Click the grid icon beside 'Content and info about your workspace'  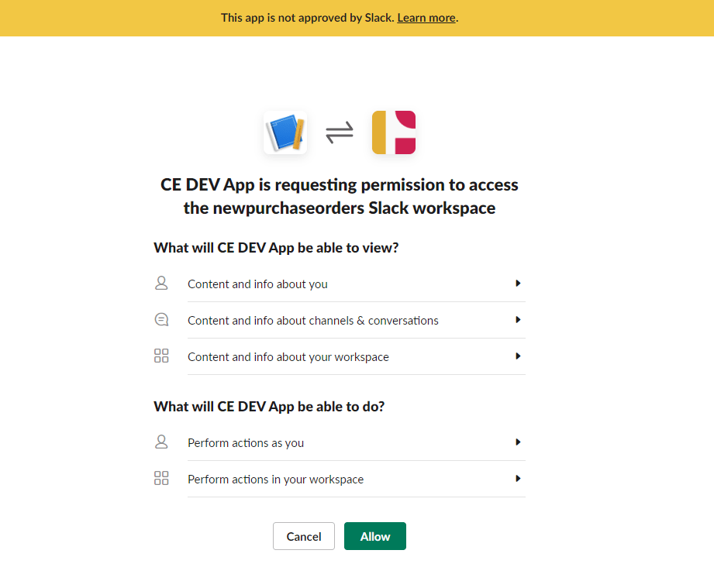point(161,356)
